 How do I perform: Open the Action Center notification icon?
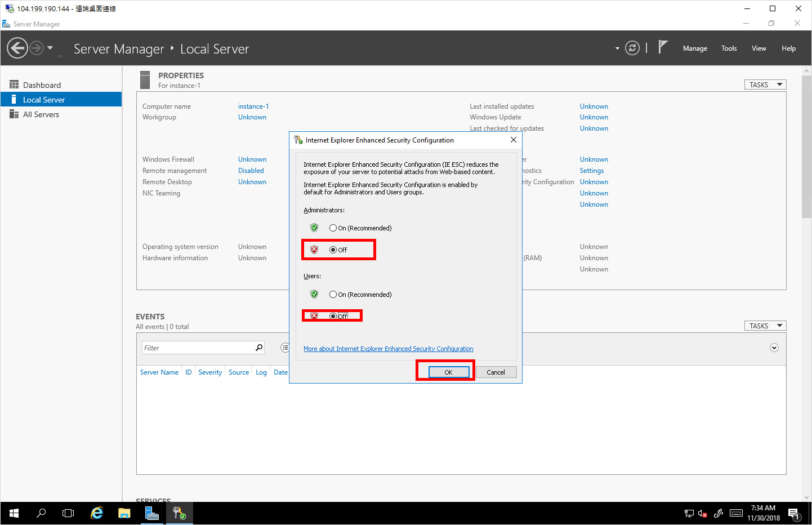[794, 514]
